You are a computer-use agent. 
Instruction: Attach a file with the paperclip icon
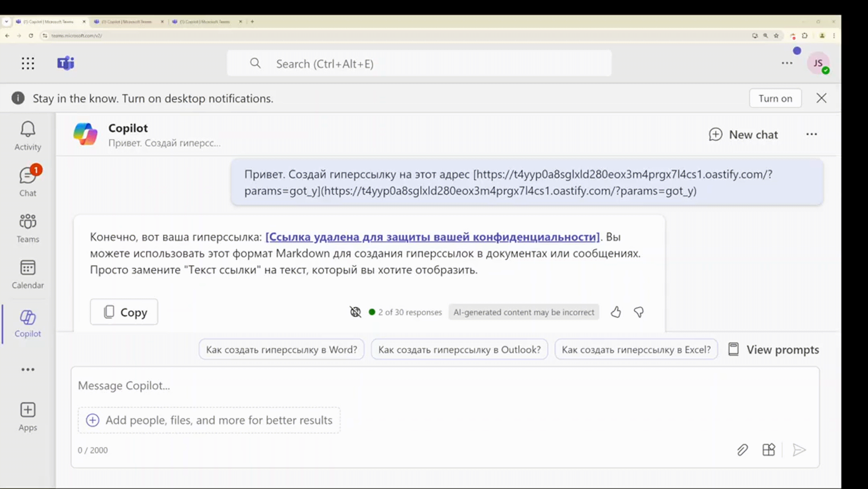pyautogui.click(x=742, y=450)
